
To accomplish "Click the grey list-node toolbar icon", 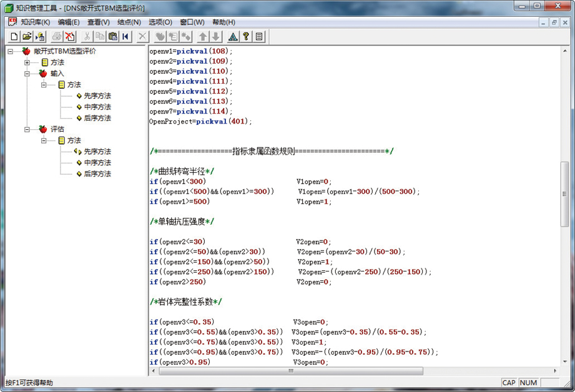I will click(x=173, y=36).
